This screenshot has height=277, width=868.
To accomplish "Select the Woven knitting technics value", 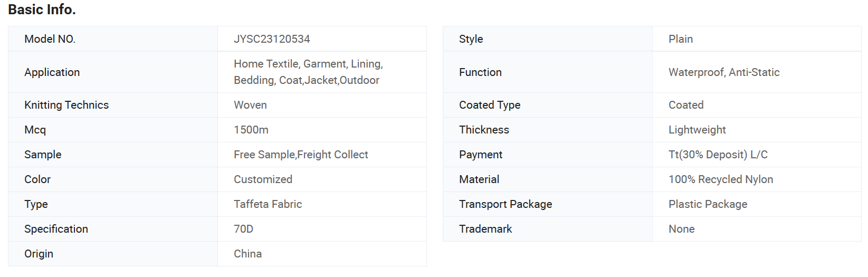I will pyautogui.click(x=250, y=105).
